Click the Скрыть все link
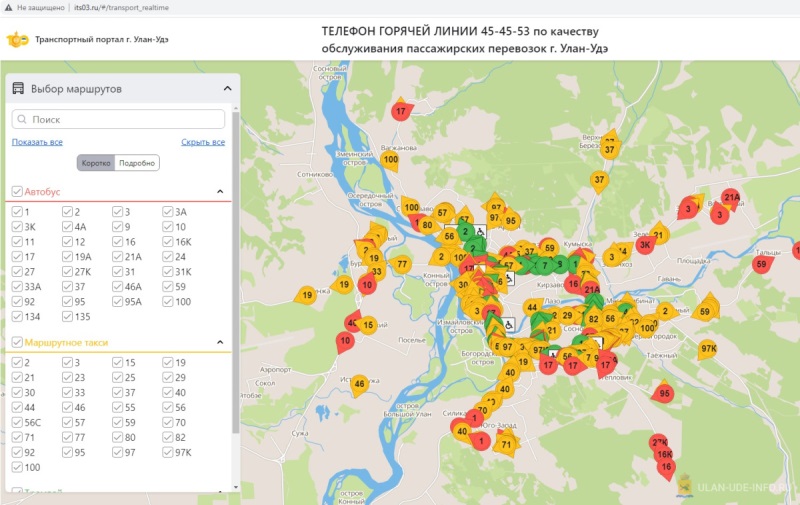The height and width of the screenshot is (505, 800). point(202,142)
